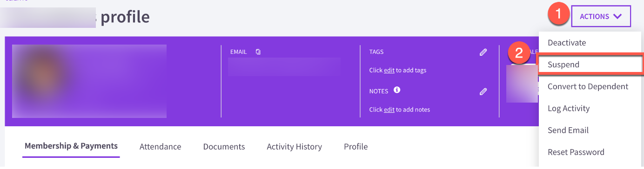Screen dimensions: 644x169
Task: Open the Documents tab
Action: click(224, 146)
